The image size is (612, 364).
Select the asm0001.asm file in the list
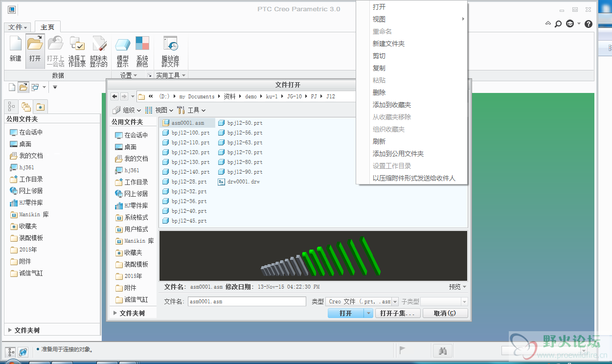188,123
